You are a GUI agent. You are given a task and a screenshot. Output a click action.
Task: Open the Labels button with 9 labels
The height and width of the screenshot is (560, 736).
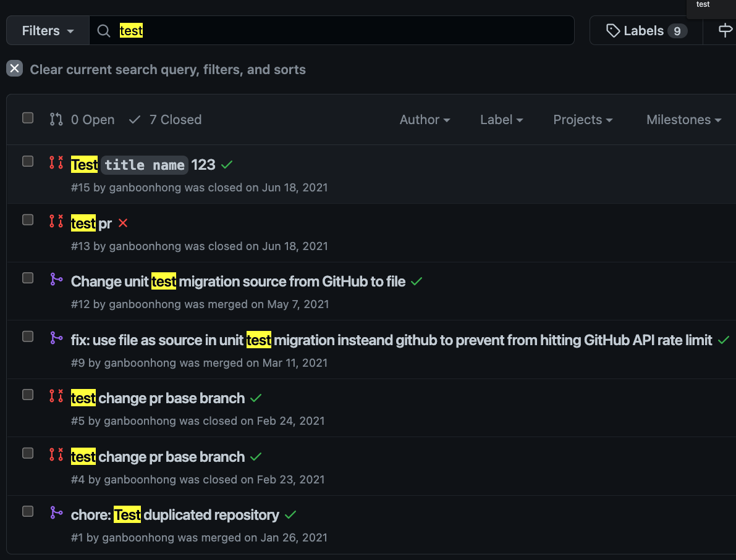(646, 31)
